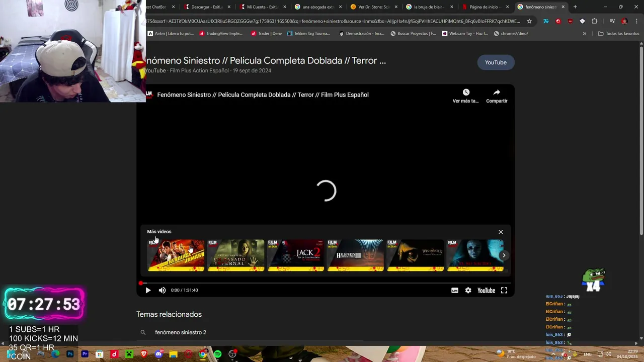Open video on YouTube from player logo
This screenshot has width=644, height=362.
(x=486, y=290)
